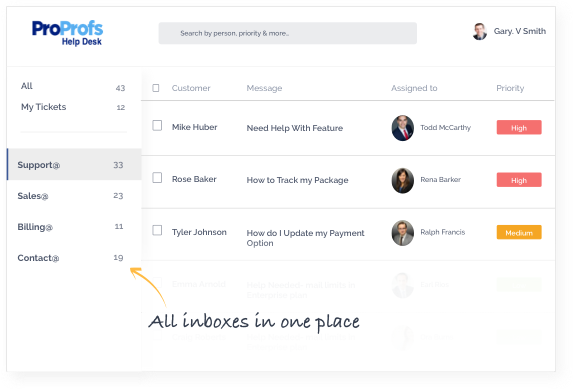The width and height of the screenshot is (573, 390).
Task: Open the 'How to Track my Package' ticket
Action: point(297,180)
